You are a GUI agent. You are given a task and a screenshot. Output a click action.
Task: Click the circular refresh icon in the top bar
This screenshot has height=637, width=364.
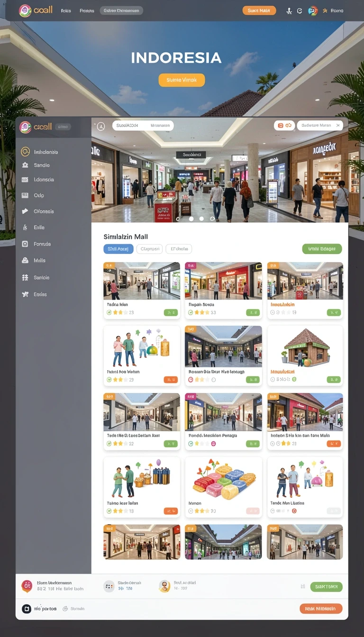point(300,10)
